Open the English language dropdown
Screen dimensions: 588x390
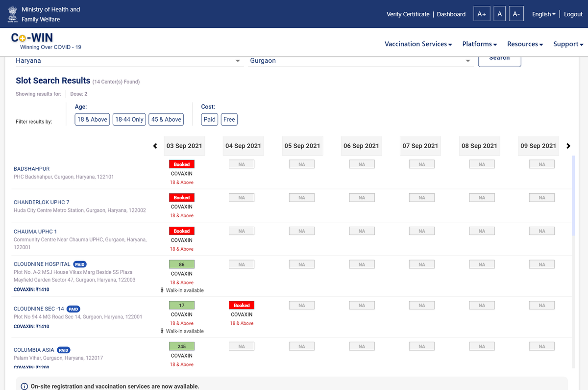click(x=544, y=14)
